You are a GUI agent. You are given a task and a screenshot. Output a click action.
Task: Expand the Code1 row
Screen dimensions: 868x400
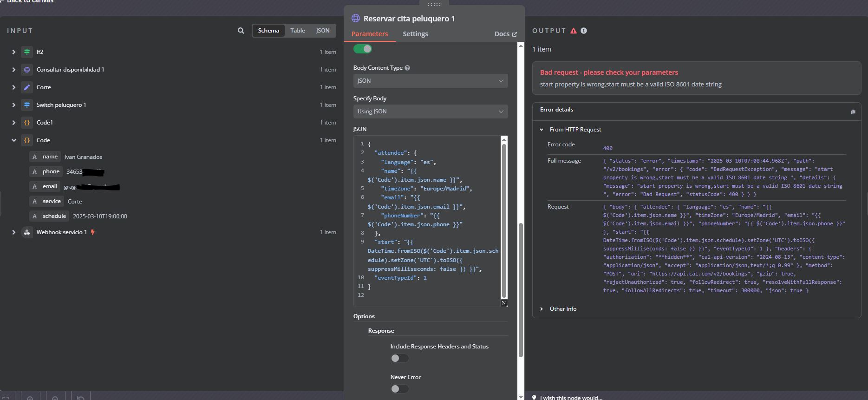[x=13, y=123]
